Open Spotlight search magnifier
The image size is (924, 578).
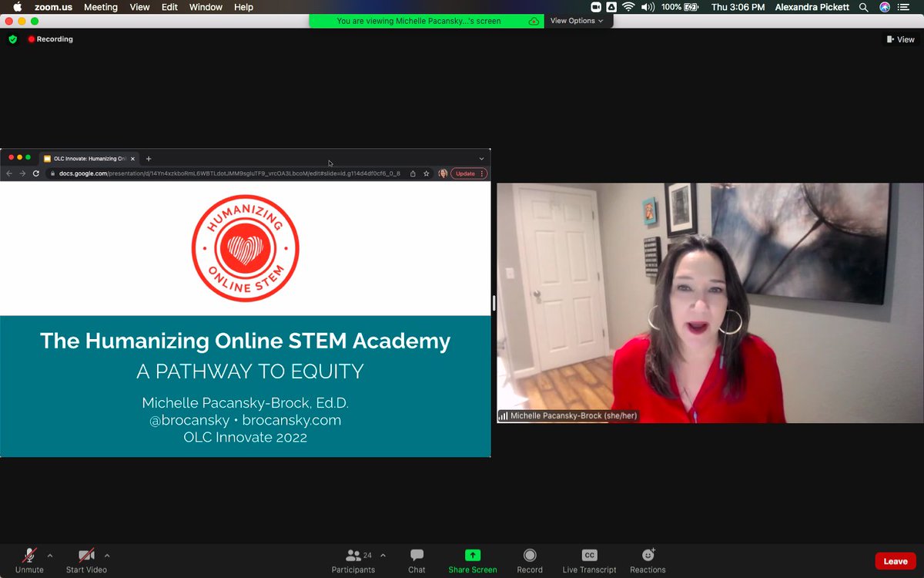(863, 7)
